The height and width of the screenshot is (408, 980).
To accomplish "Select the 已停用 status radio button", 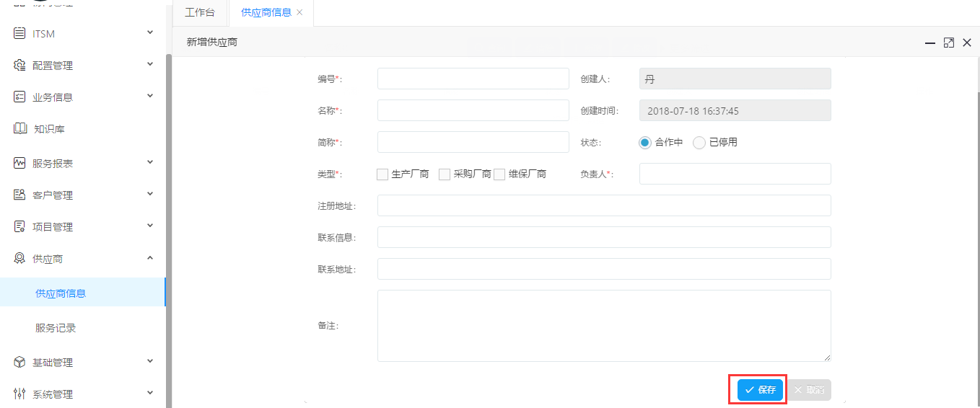I will coord(699,143).
